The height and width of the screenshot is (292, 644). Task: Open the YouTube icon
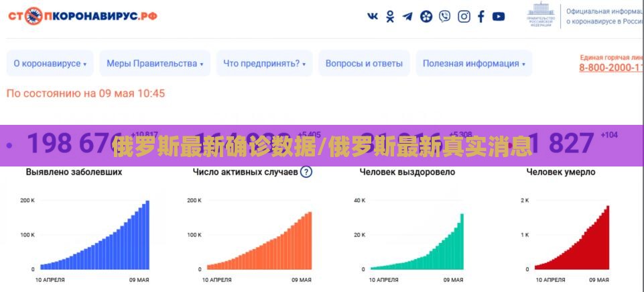[x=499, y=17]
